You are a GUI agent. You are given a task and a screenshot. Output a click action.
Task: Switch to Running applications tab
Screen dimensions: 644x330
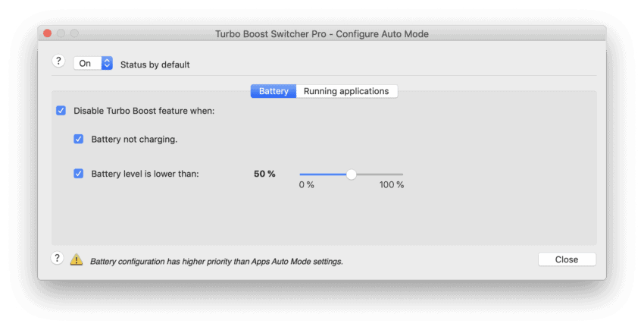347,91
